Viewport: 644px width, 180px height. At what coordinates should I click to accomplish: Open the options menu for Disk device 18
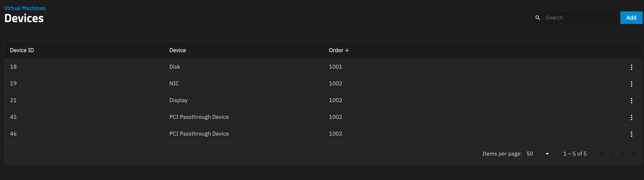pos(631,67)
